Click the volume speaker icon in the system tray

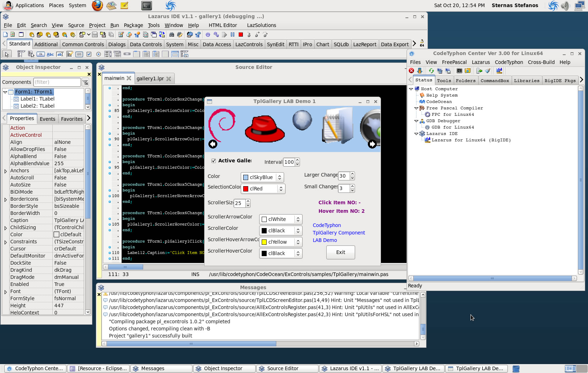(565, 5)
